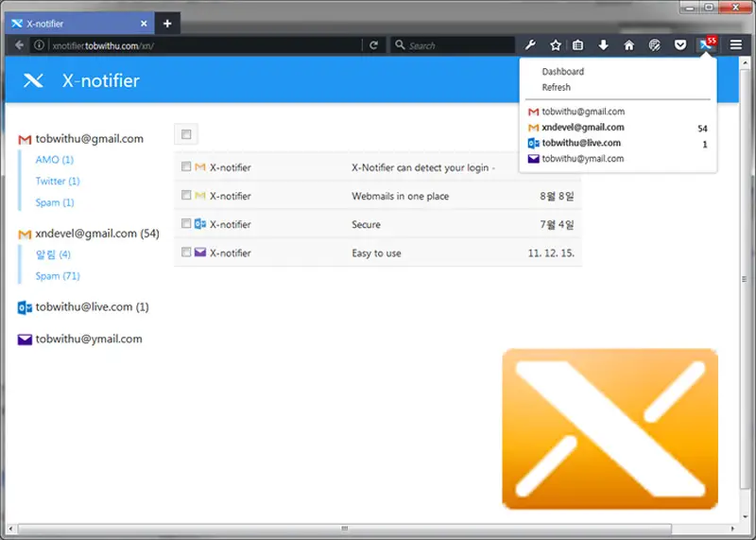756x540 pixels.
Task: Show bookmarks list icon
Action: point(577,45)
